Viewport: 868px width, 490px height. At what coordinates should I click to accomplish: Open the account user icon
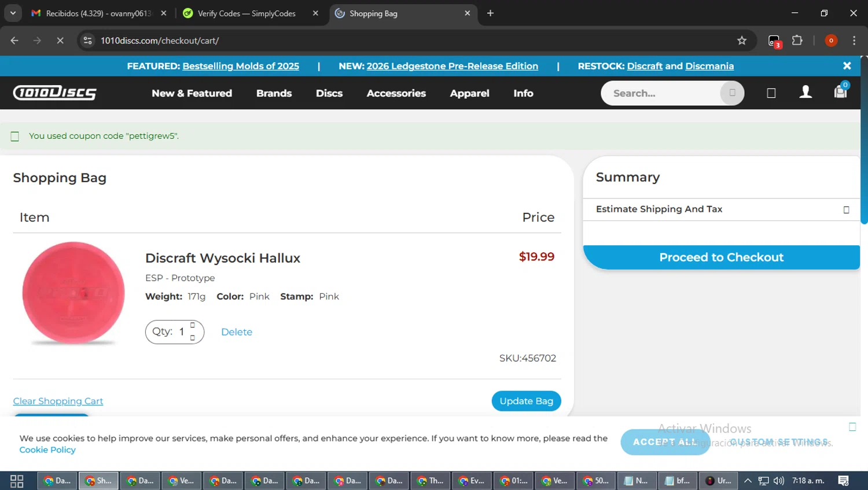(806, 92)
